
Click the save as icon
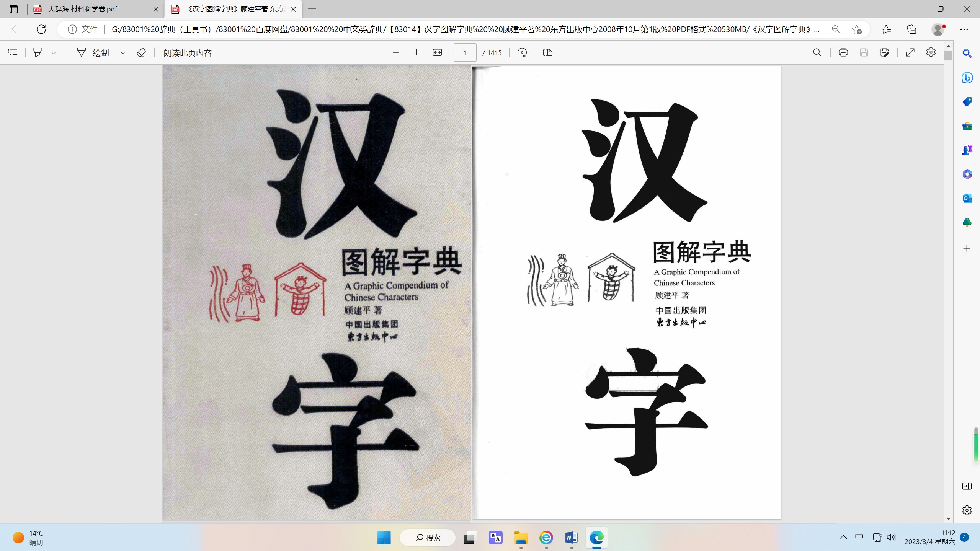(x=885, y=52)
